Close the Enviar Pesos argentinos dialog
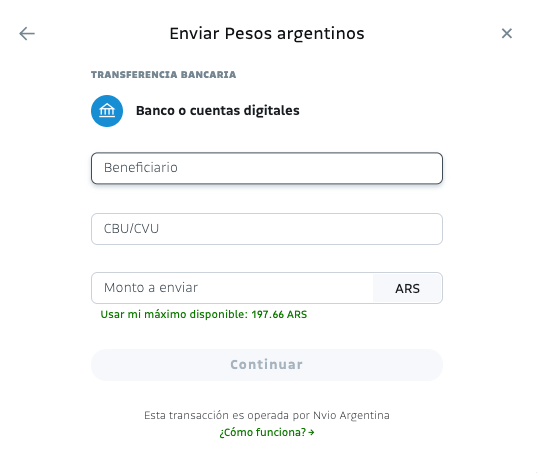 (x=507, y=34)
